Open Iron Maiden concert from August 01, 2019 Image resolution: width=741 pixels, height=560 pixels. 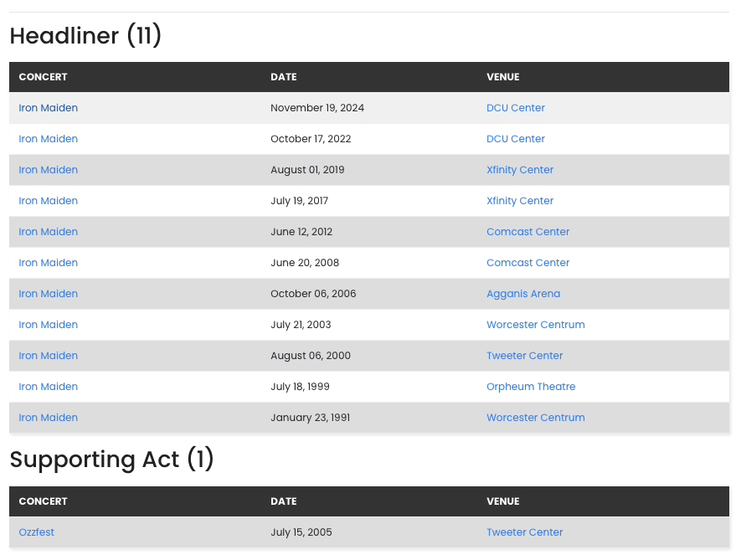point(49,170)
